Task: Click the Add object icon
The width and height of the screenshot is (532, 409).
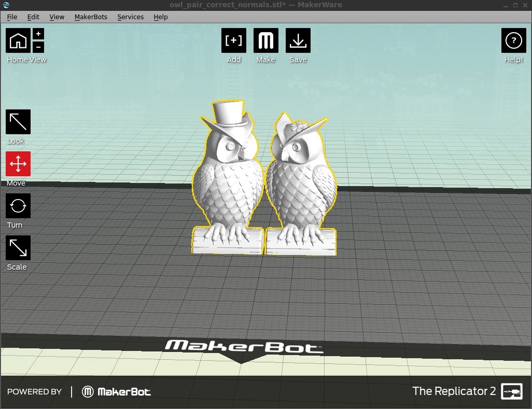Action: click(233, 39)
